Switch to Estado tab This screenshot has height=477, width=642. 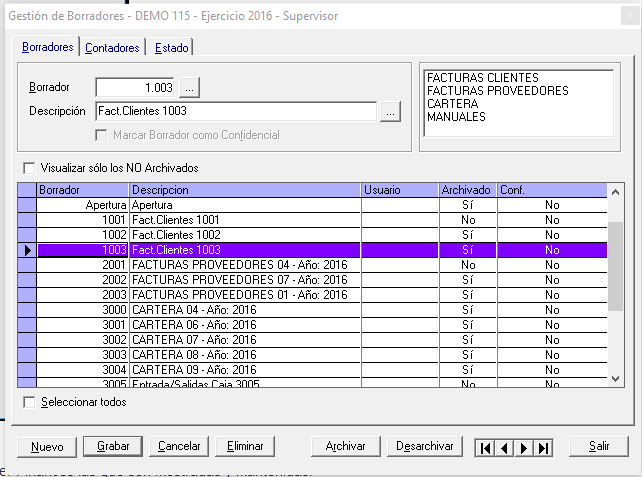coord(172,48)
